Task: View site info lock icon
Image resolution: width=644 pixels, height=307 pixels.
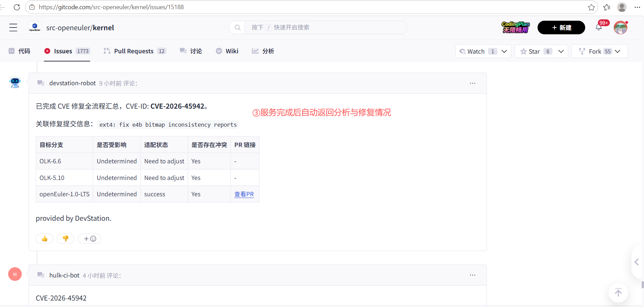Action: click(32, 7)
